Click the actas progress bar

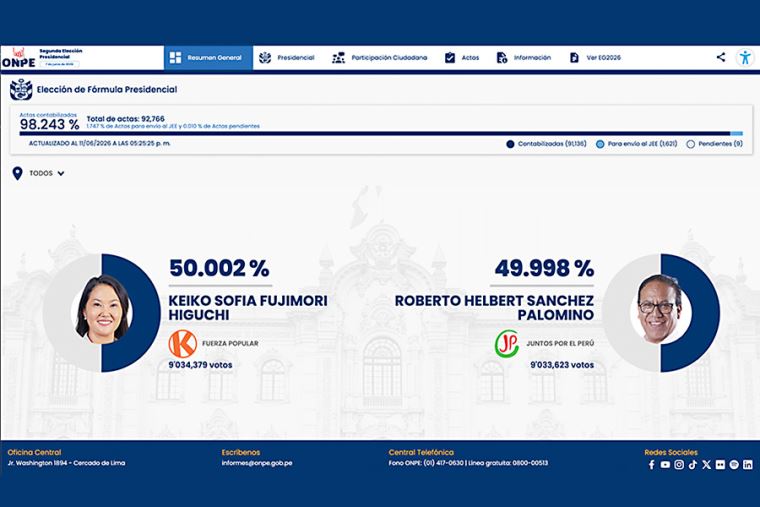pyautogui.click(x=381, y=133)
